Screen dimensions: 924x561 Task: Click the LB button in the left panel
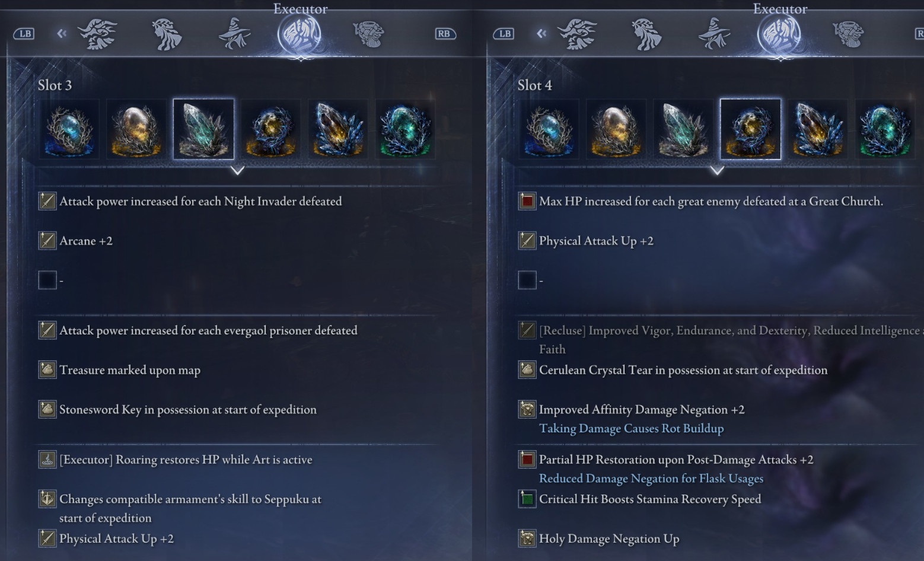pyautogui.click(x=24, y=34)
